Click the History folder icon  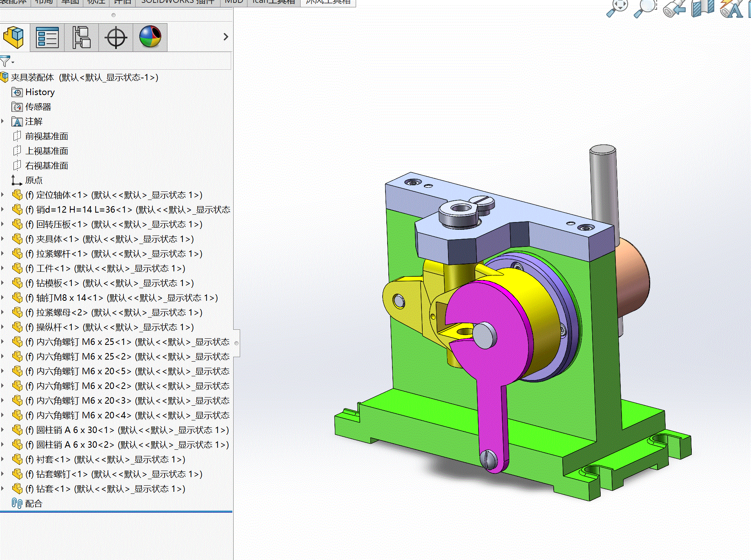coord(17,92)
